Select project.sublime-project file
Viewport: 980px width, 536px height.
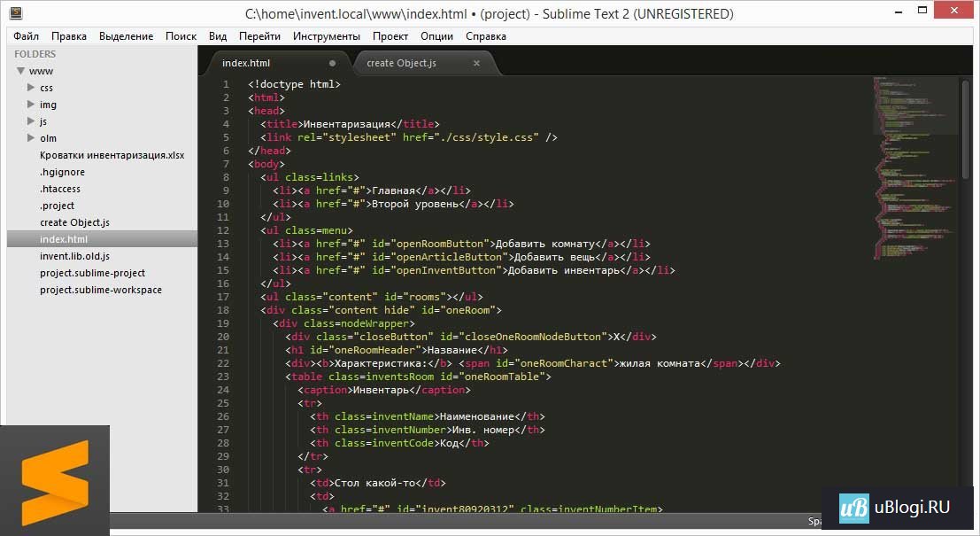(92, 273)
